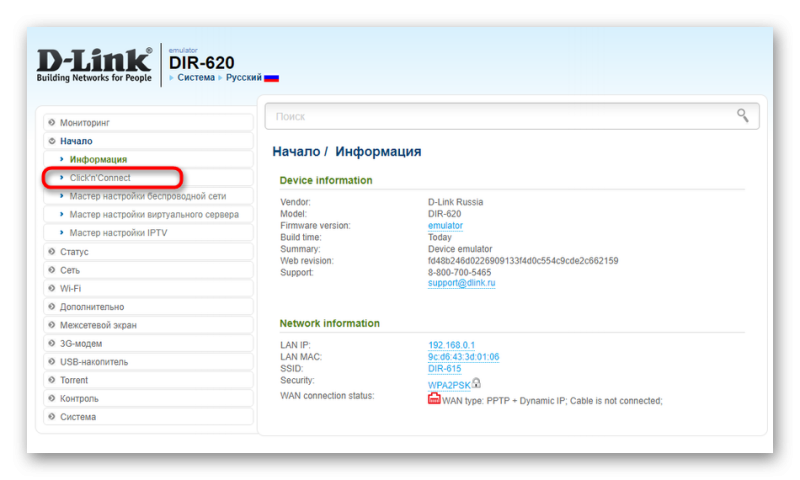Screen dimensions: 800x480
Task: Open the Мониторинг menu label
Action: [85, 123]
